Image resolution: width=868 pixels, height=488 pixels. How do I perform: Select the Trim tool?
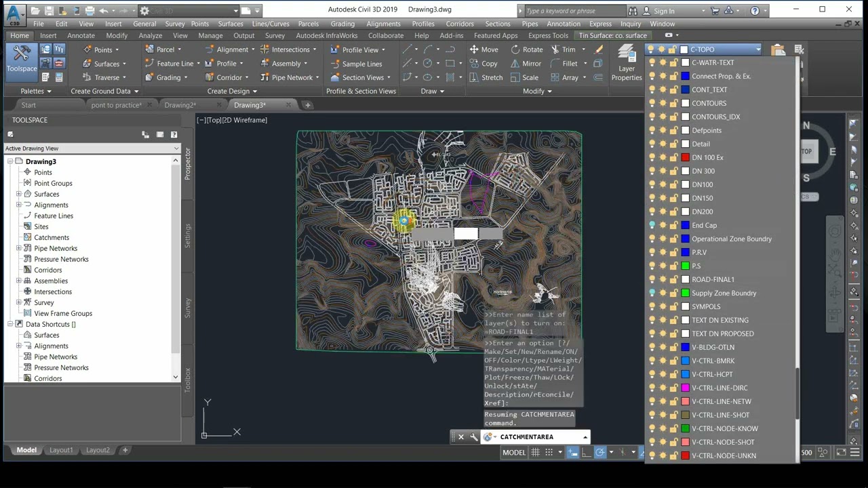tap(563, 49)
